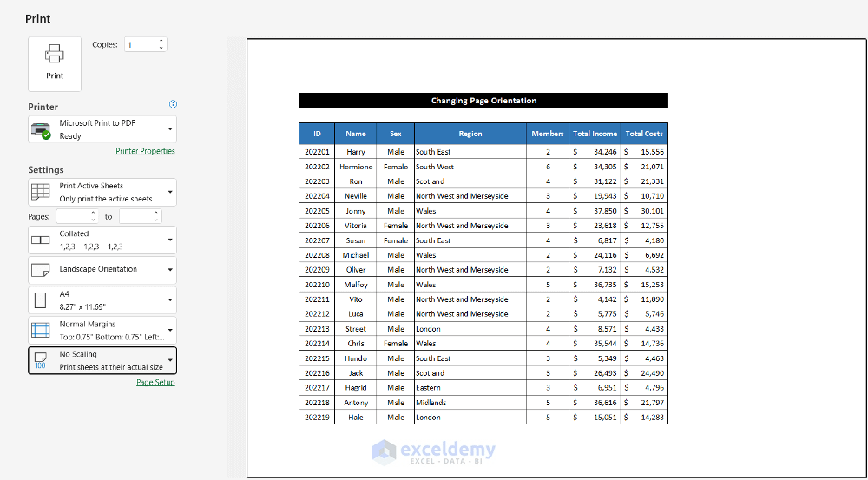The height and width of the screenshot is (480, 868).
Task: Increase the Pages from stepper
Action: click(93, 213)
